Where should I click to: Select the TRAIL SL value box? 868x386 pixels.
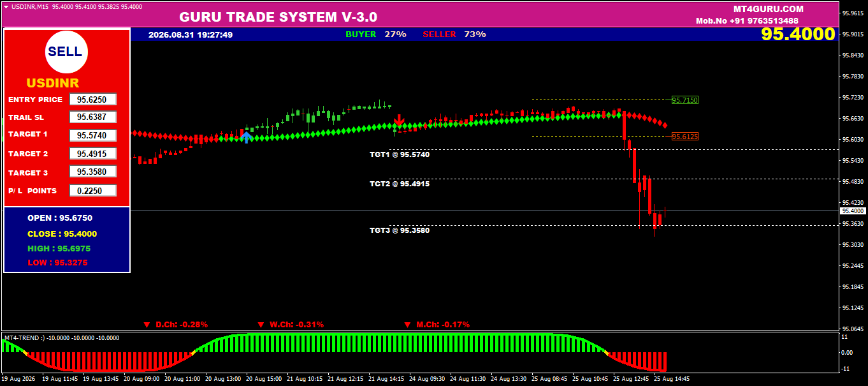(x=93, y=117)
